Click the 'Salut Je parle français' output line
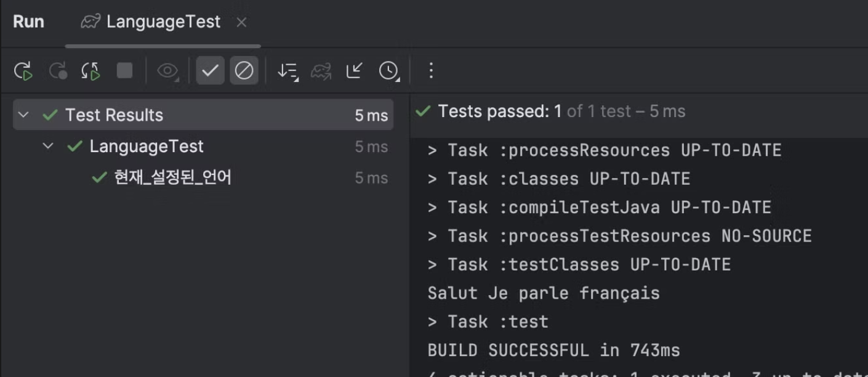This screenshot has width=868, height=377. 544,293
